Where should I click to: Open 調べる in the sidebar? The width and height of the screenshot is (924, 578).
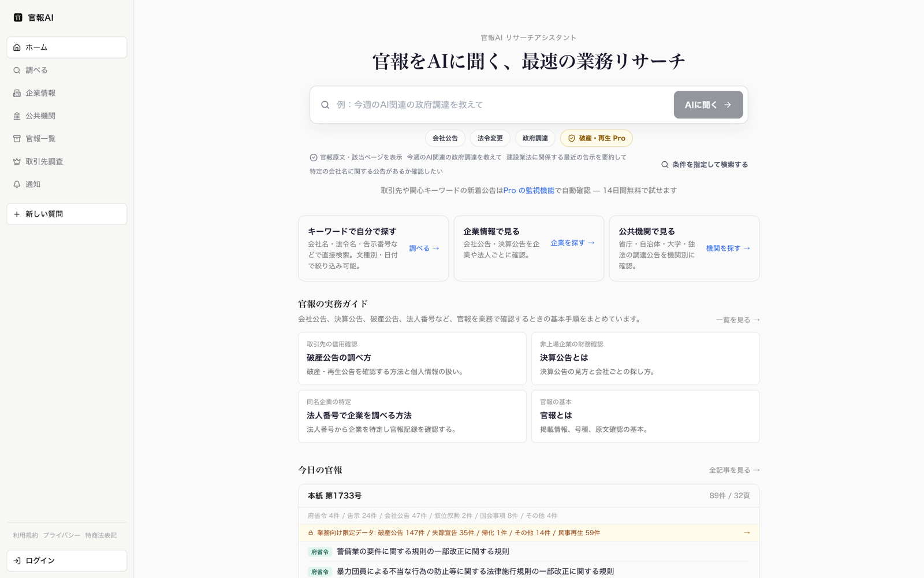[66, 70]
